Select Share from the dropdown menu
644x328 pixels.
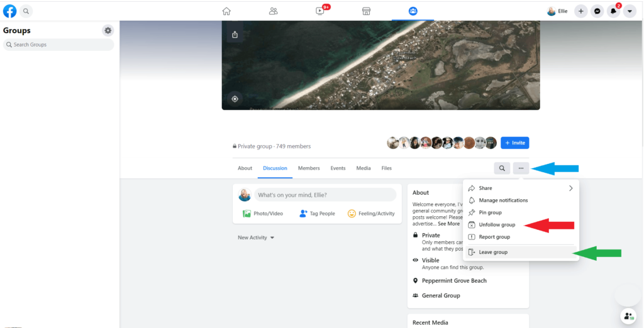click(x=521, y=188)
